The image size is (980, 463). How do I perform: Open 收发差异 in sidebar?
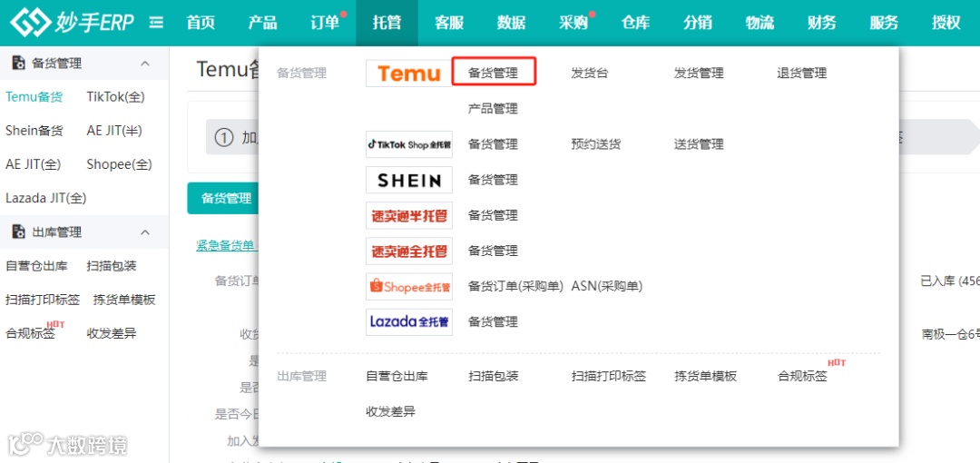tap(112, 333)
